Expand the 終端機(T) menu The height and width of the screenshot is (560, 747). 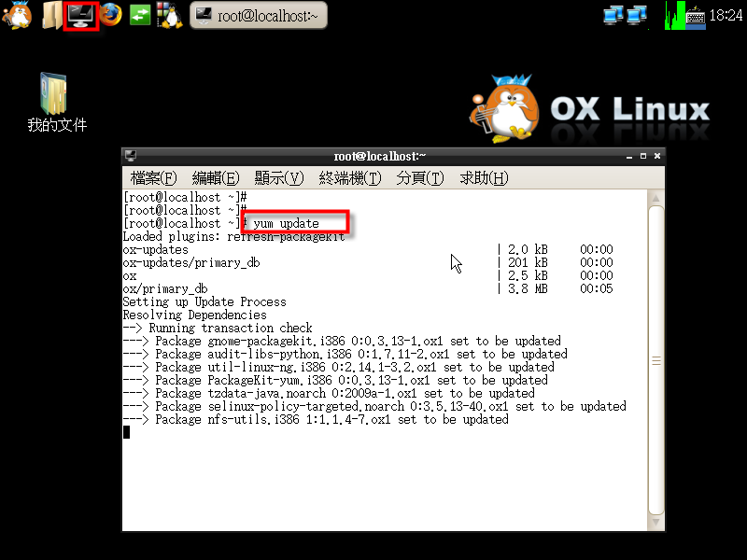tap(350, 178)
